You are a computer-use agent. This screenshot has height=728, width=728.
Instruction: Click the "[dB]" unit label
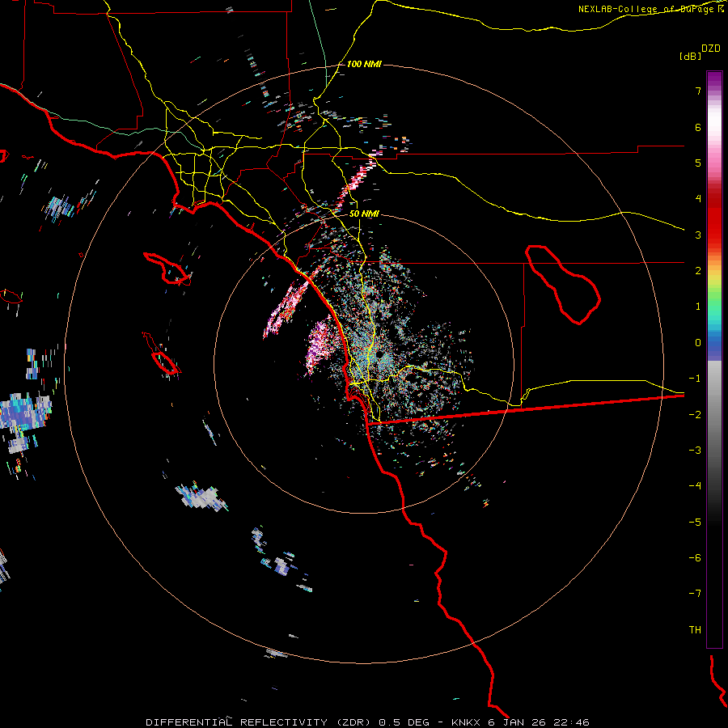pos(690,56)
